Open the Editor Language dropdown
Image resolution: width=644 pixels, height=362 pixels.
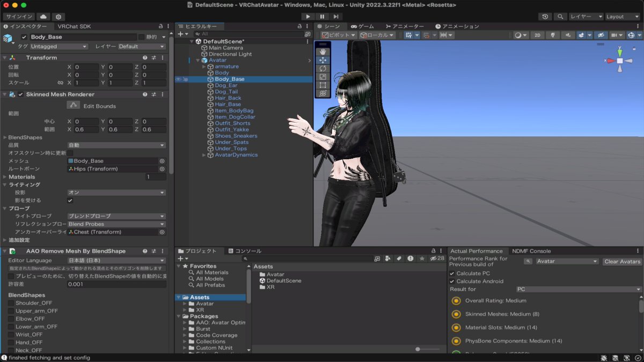tap(116, 260)
